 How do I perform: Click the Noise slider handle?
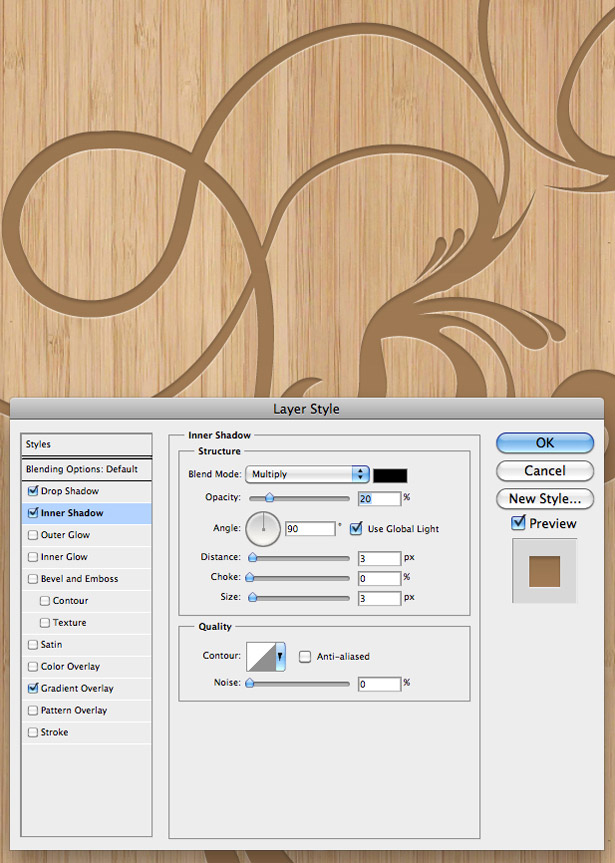249,683
